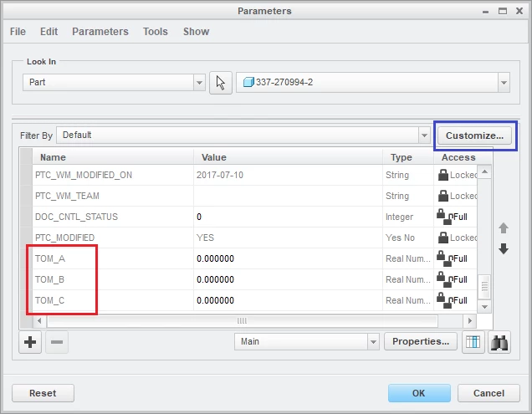
Task: Click String type in PTC_WM_TEAM row
Action: click(x=408, y=196)
